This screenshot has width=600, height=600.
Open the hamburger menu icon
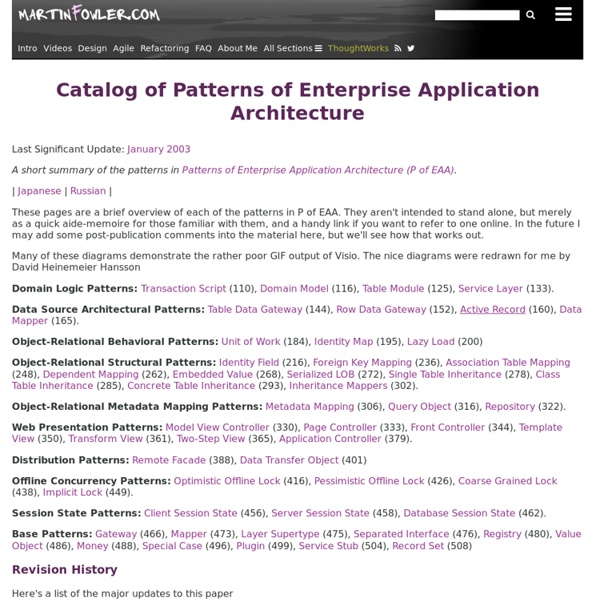(x=563, y=15)
